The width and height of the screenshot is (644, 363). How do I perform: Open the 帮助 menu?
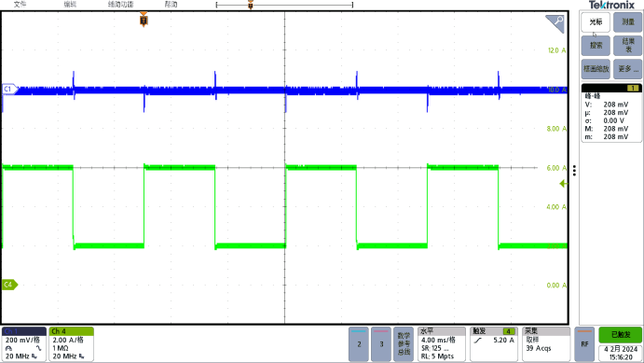171,4
